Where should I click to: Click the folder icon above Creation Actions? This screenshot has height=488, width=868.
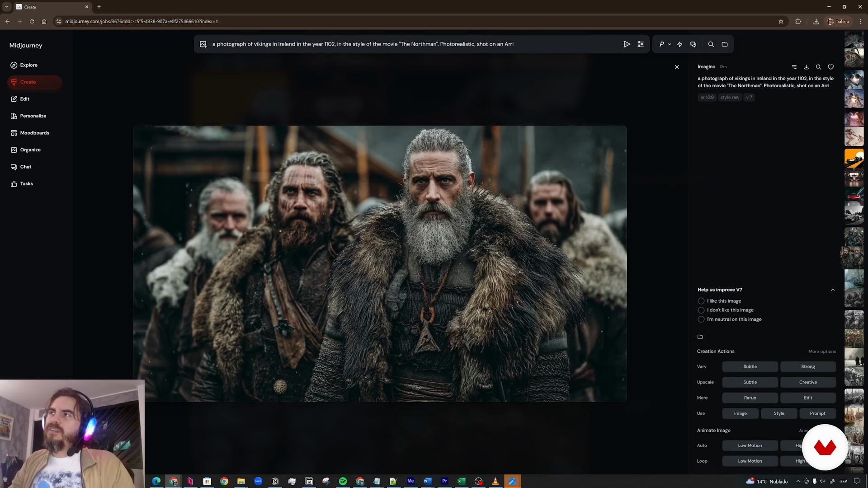coord(700,337)
